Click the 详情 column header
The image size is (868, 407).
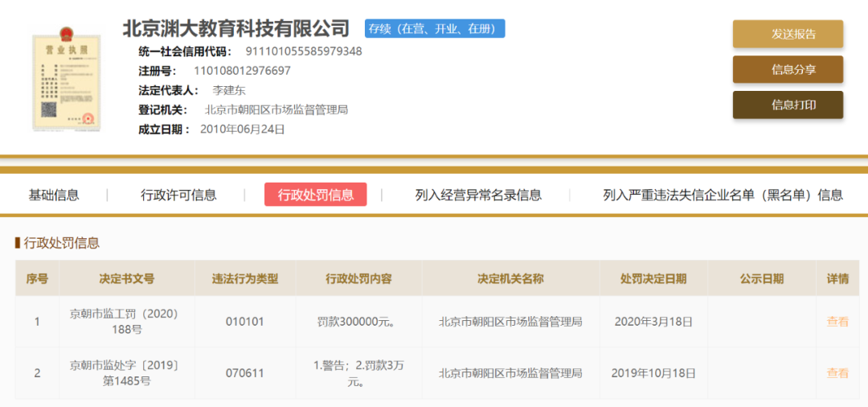pyautogui.click(x=837, y=278)
